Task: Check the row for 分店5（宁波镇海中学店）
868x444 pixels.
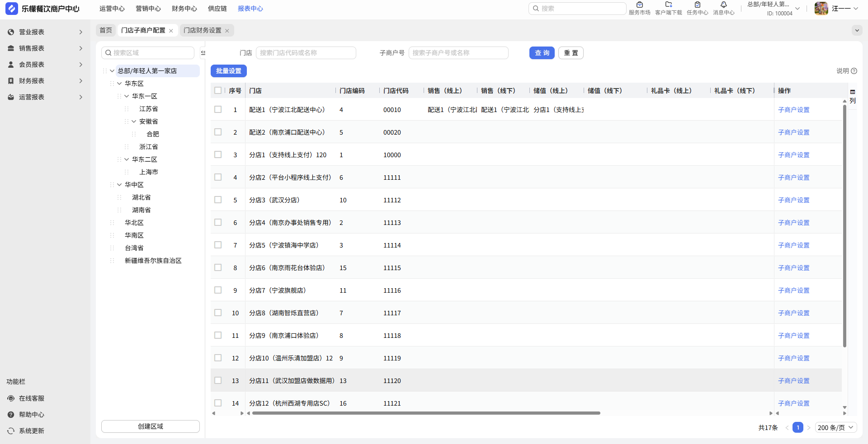Action: click(218, 245)
